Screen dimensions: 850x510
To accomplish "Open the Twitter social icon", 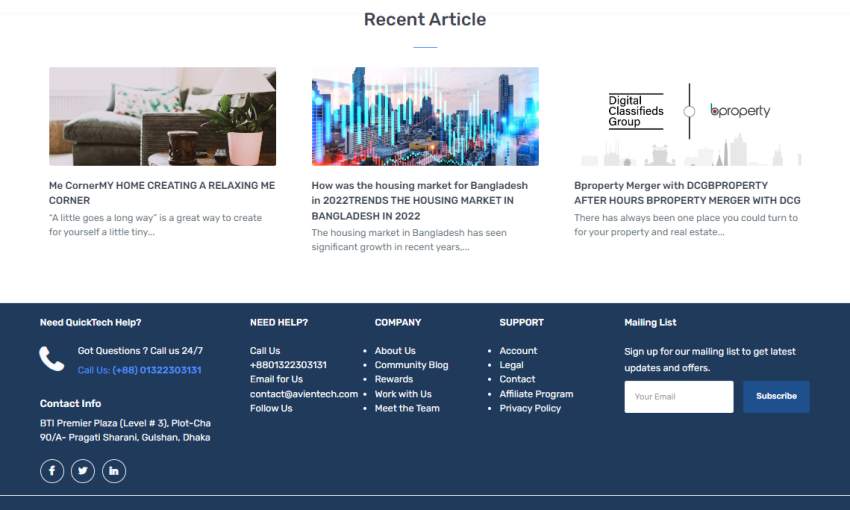I will (83, 471).
